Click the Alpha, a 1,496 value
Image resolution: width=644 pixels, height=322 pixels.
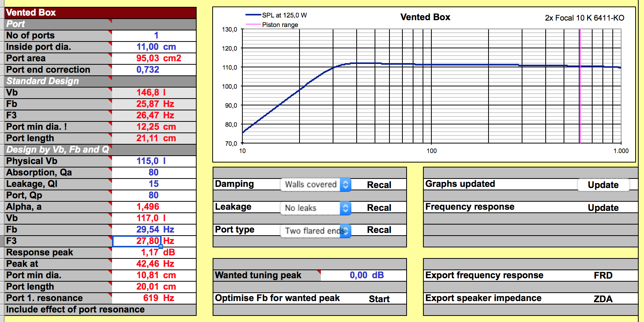point(154,207)
